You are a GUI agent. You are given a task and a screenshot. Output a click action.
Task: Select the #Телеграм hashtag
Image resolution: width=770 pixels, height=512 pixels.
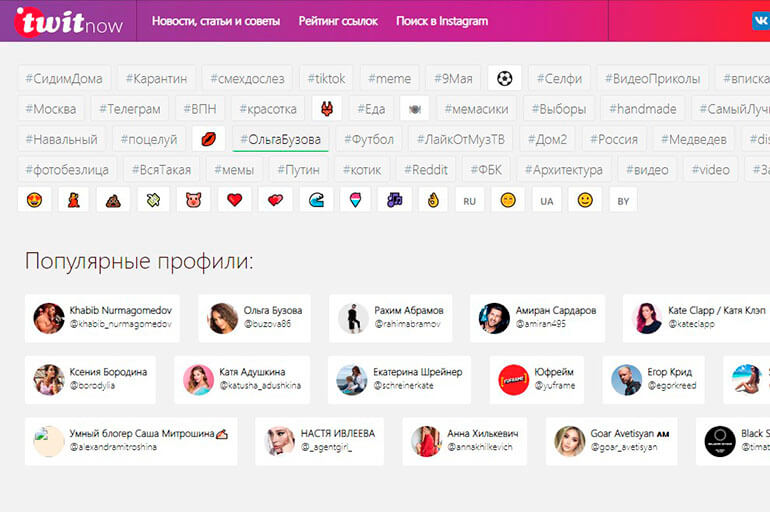tap(130, 109)
